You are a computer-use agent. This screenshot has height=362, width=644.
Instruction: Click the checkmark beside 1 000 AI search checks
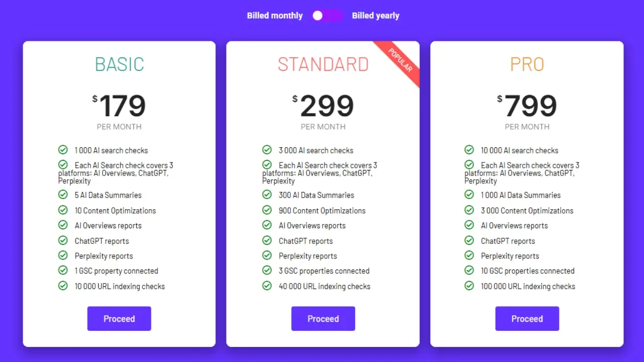click(63, 150)
